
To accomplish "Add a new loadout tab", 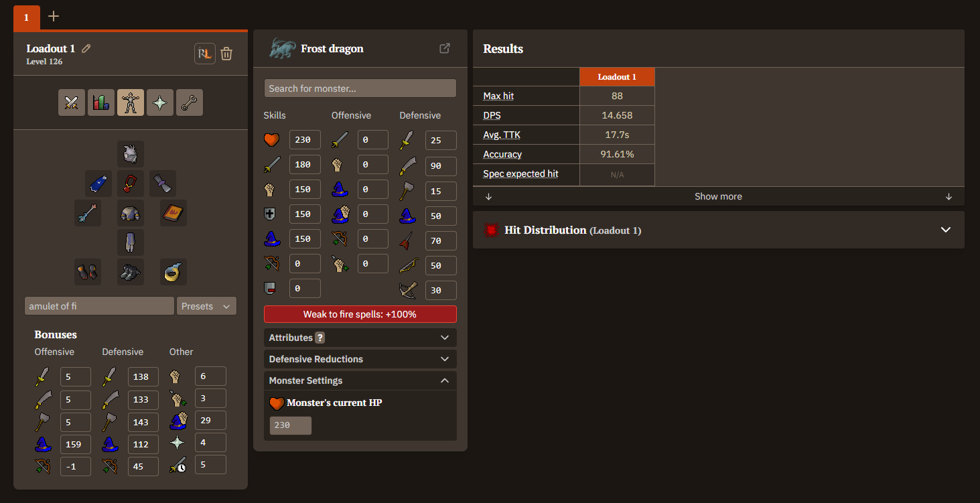I will tap(54, 16).
